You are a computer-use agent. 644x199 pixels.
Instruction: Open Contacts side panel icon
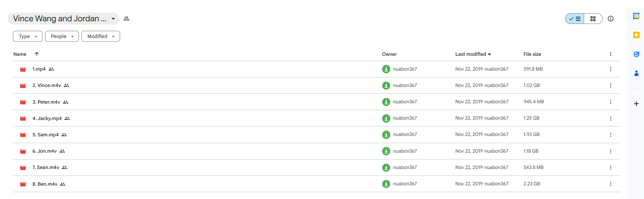point(636,73)
